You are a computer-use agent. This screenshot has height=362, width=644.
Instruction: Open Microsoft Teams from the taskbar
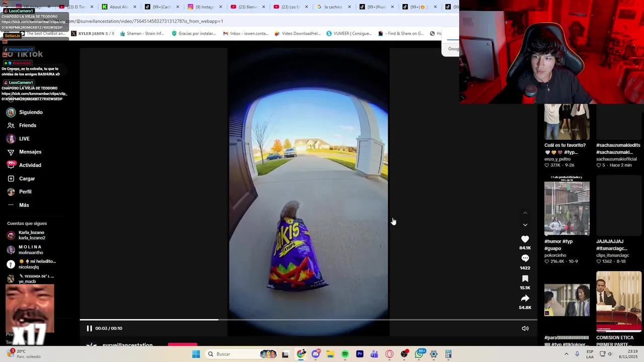374,354
